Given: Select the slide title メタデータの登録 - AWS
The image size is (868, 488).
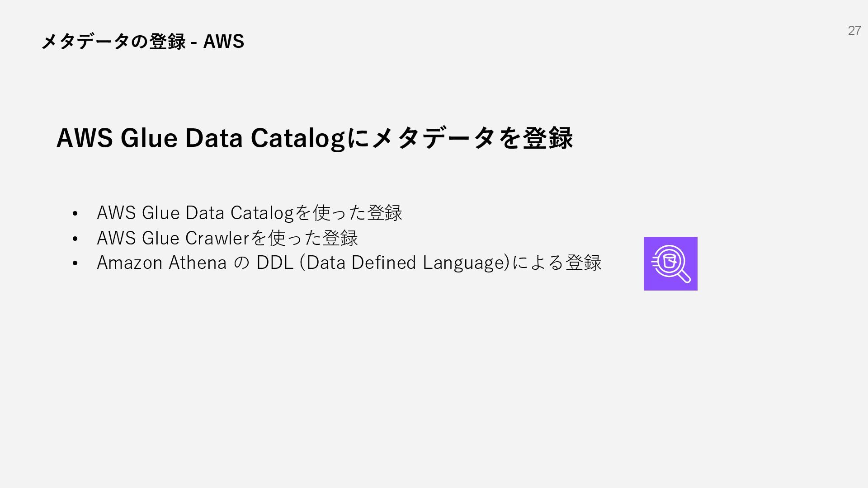Looking at the screenshot, I should [x=142, y=41].
